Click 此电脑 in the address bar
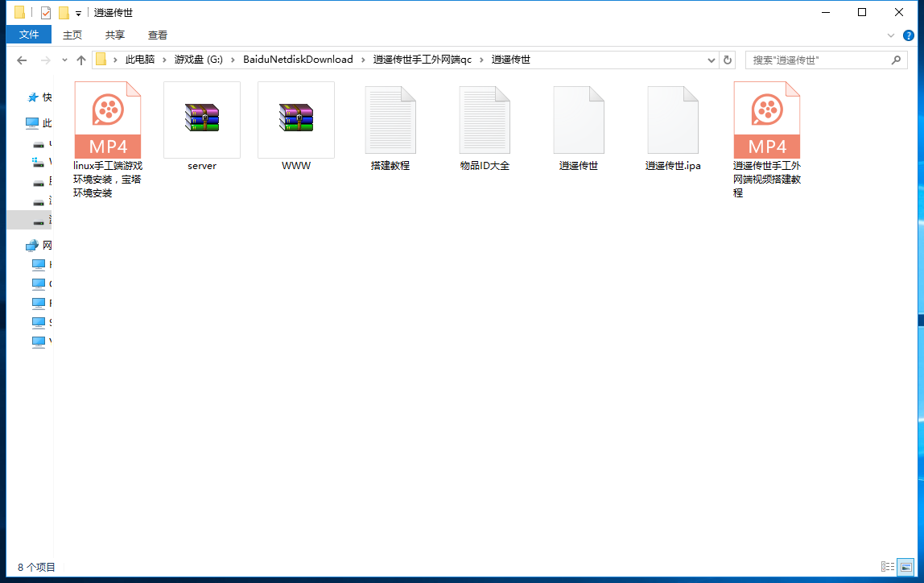 coord(140,60)
